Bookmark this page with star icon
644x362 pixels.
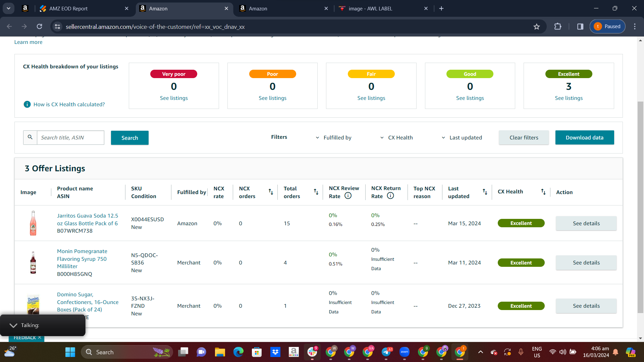[537, 26]
